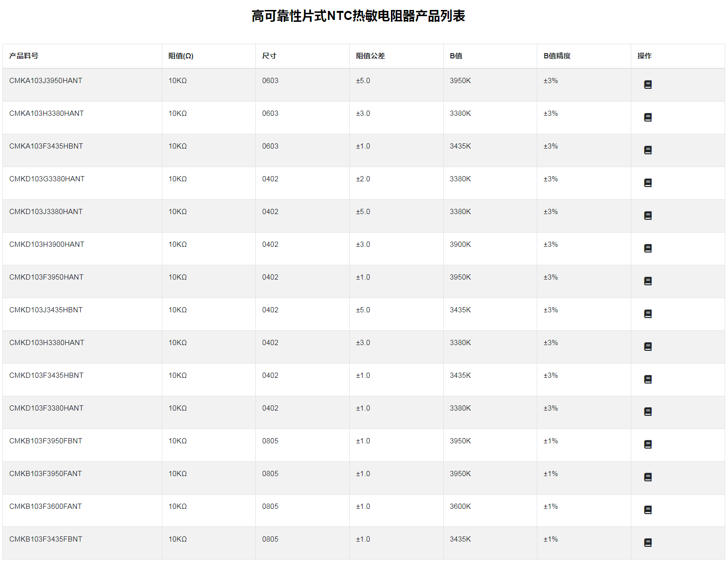Click book icon in CMKD103J3435HBNT row
The height and width of the screenshot is (562, 728).
coord(647,314)
